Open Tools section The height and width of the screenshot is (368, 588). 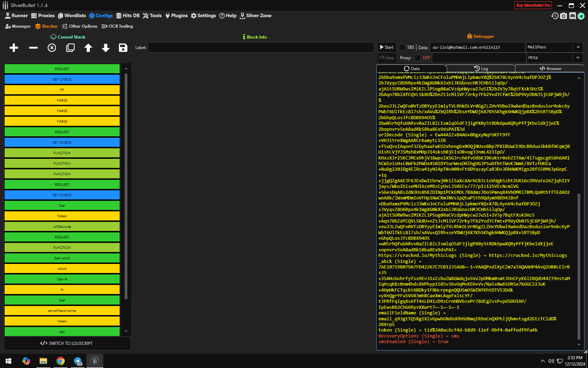(152, 15)
